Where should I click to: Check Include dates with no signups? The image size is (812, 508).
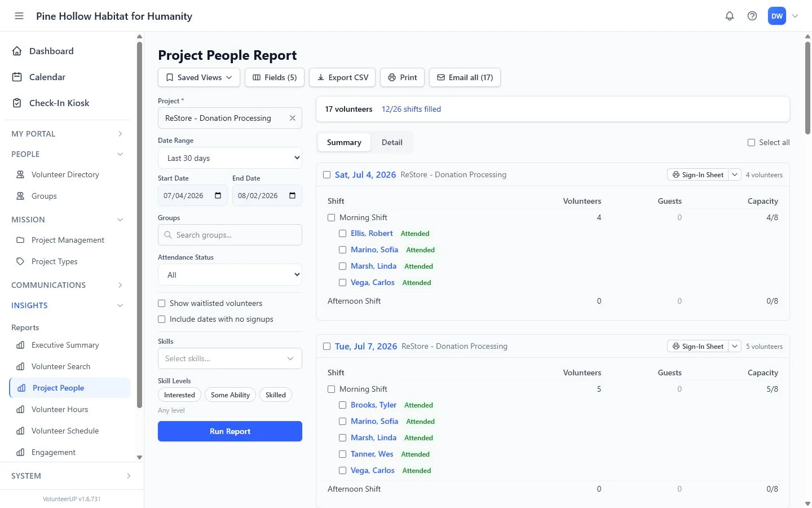162,319
